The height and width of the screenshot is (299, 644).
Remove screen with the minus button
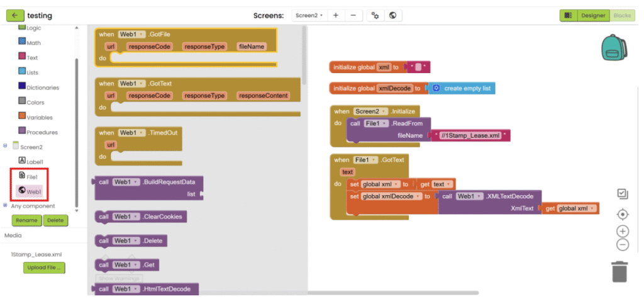[353, 15]
